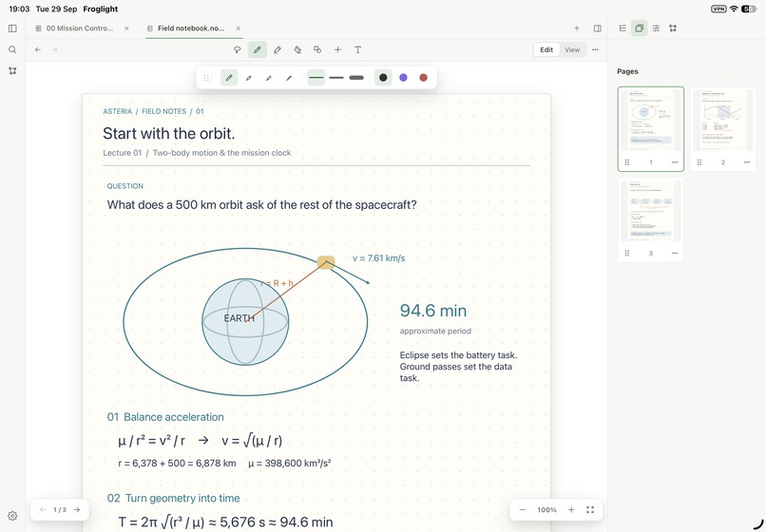Open the Wi-Fi status icon

coord(734,9)
